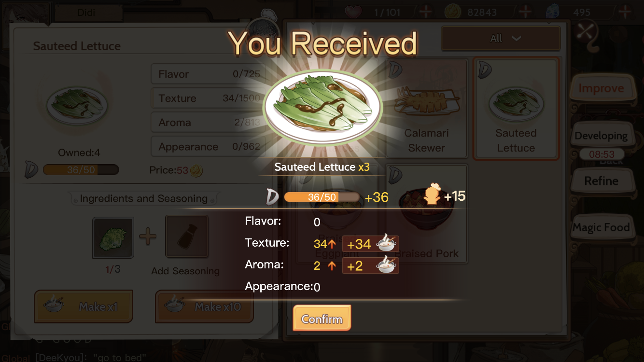Open the All category filter dropdown

click(x=501, y=39)
